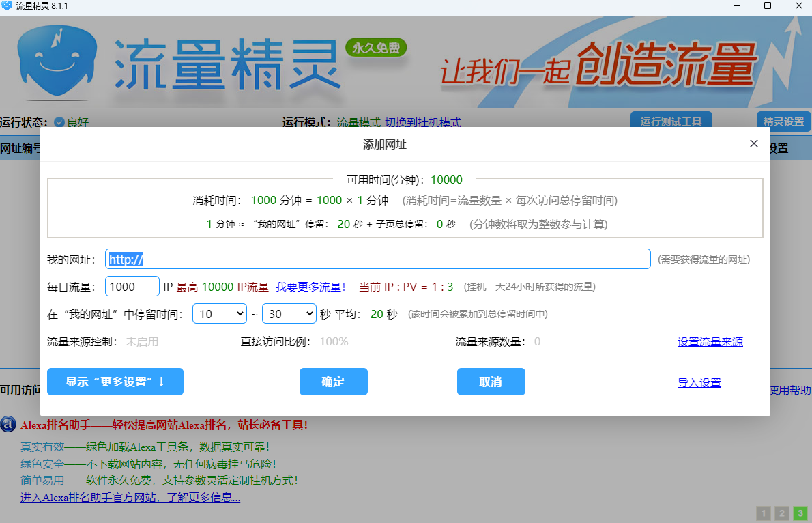
Task: Click 切换到挂机模式 link in main window
Action: tap(423, 122)
